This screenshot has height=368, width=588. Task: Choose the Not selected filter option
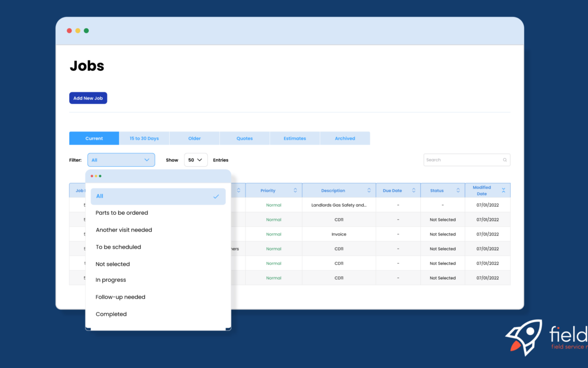tap(112, 263)
